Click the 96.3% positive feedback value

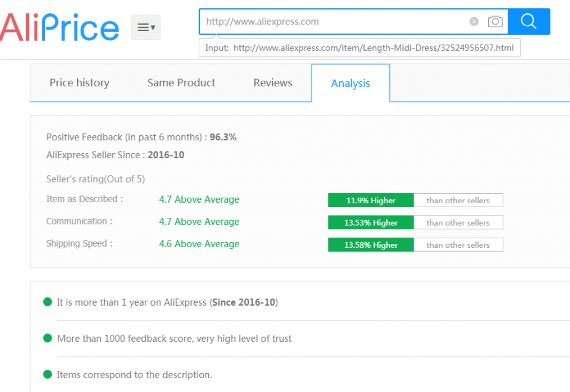223,137
